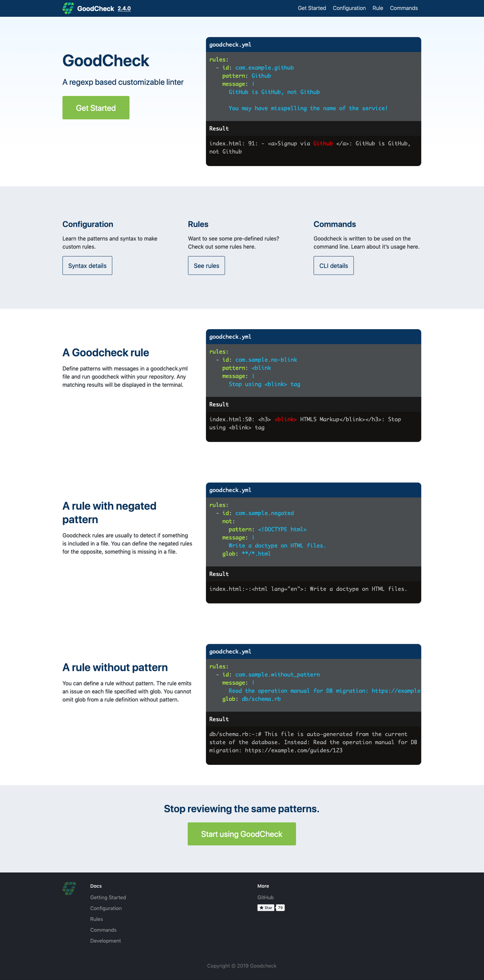Viewport: 484px width, 980px height.
Task: Open the 2.4.0 version link
Action: pos(124,8)
